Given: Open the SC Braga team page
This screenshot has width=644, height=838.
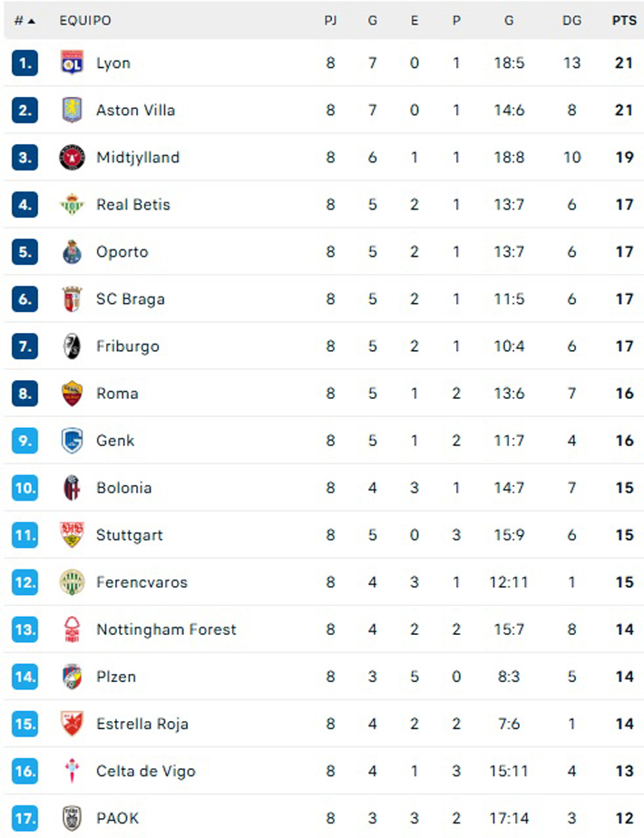Looking at the screenshot, I should click(x=131, y=298).
